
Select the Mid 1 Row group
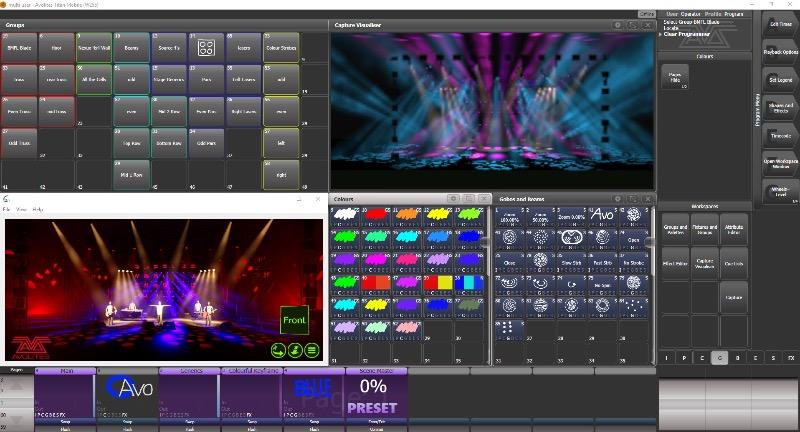tap(131, 175)
